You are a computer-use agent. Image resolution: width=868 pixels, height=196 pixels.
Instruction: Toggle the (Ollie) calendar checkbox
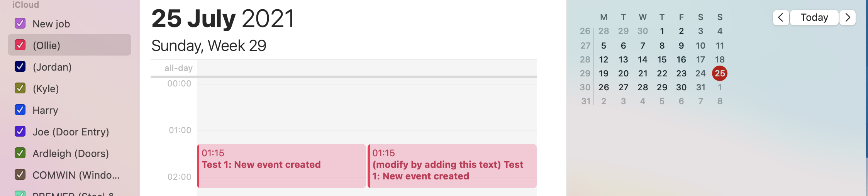pos(20,45)
